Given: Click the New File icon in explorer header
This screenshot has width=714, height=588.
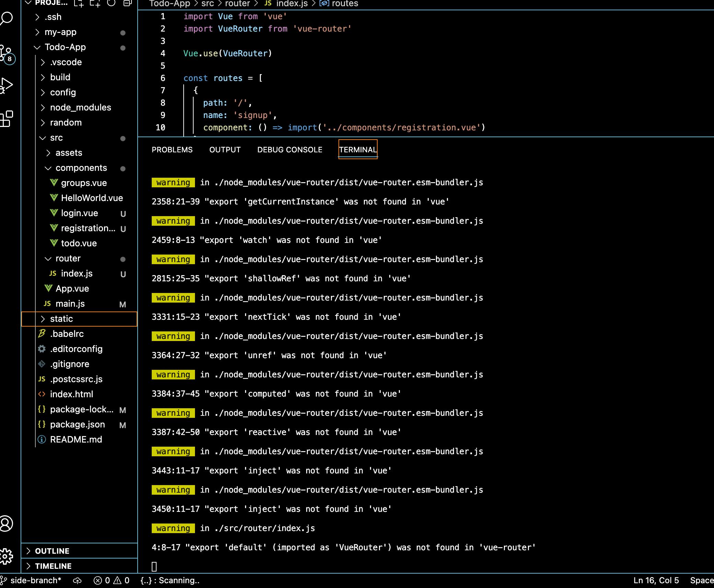Looking at the screenshot, I should click(x=79, y=3).
